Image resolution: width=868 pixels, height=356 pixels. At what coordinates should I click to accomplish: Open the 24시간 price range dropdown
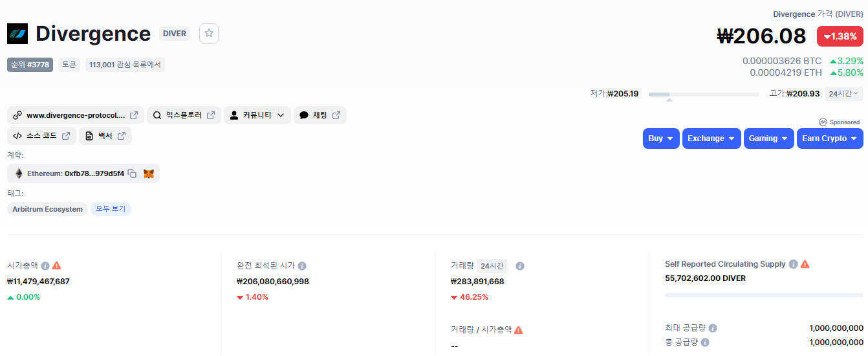[843, 94]
